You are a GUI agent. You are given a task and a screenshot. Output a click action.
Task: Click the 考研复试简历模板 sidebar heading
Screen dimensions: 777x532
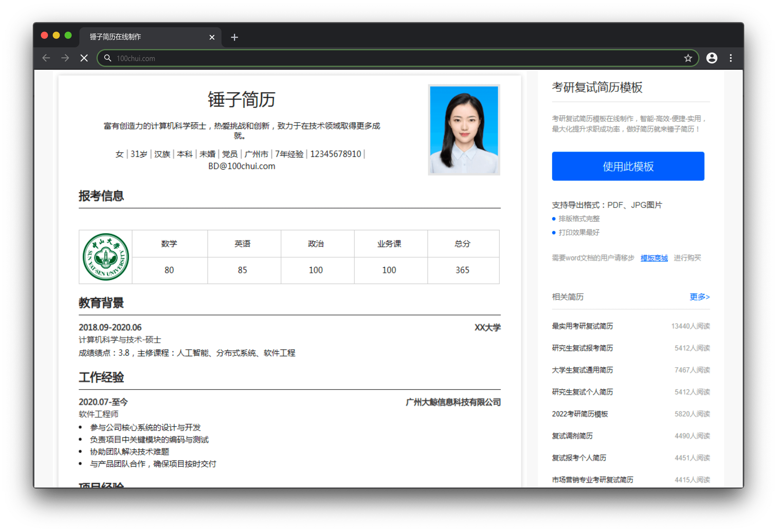click(597, 87)
